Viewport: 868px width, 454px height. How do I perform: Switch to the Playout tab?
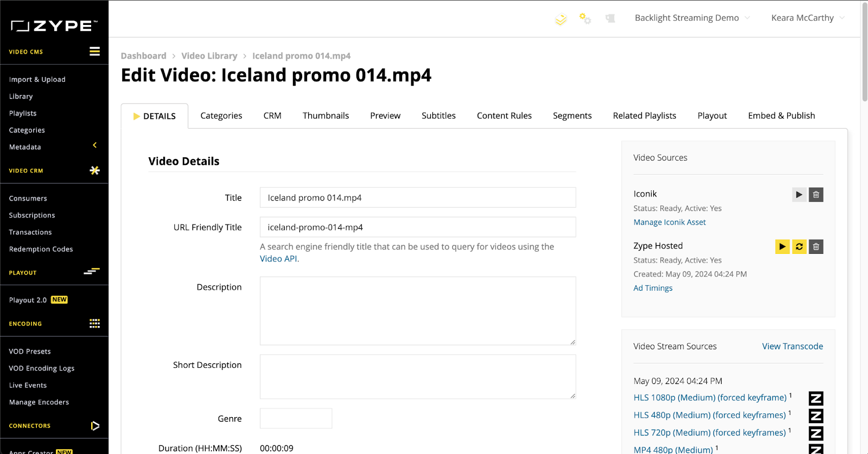point(712,116)
